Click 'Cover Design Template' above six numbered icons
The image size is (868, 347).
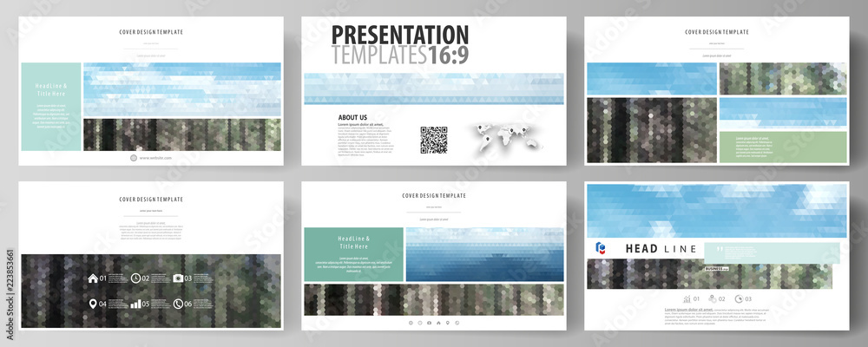[151, 200]
